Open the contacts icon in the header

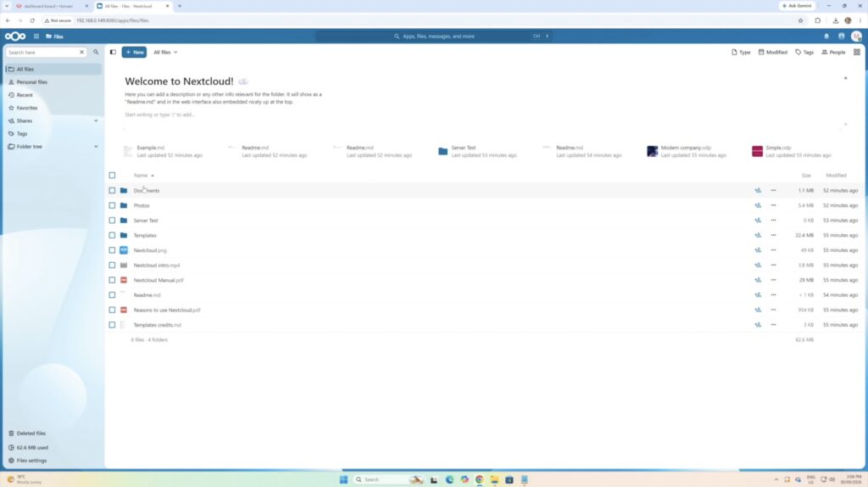click(842, 36)
